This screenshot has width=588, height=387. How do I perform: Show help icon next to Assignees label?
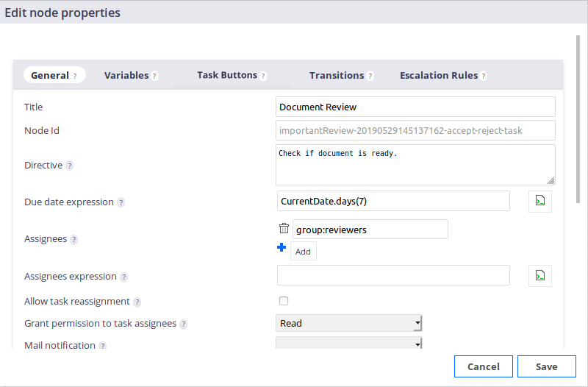pos(74,239)
